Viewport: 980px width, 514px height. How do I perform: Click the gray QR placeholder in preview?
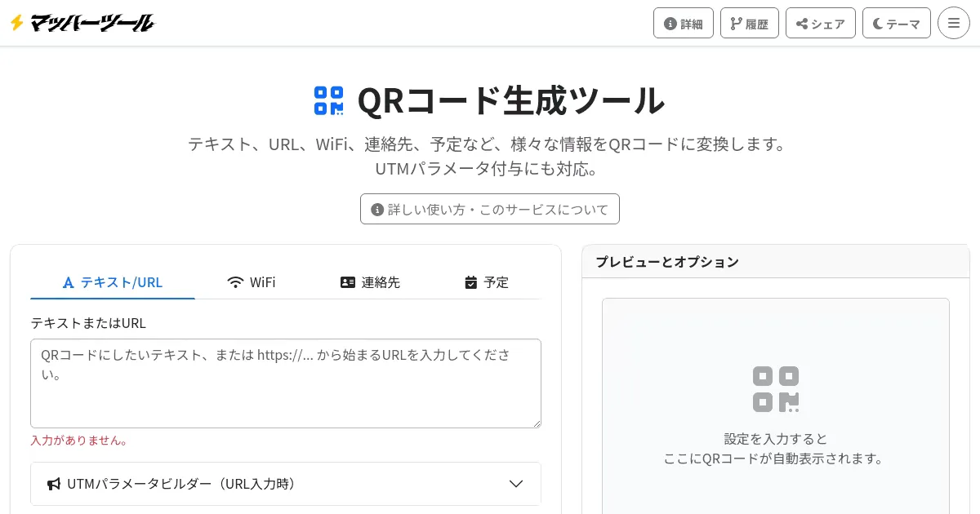point(775,389)
